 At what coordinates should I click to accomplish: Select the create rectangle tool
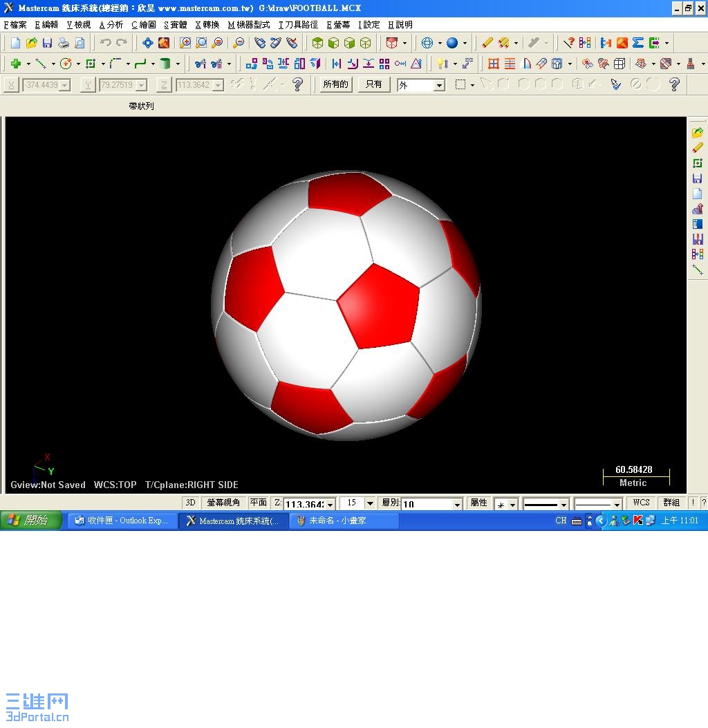(91, 64)
